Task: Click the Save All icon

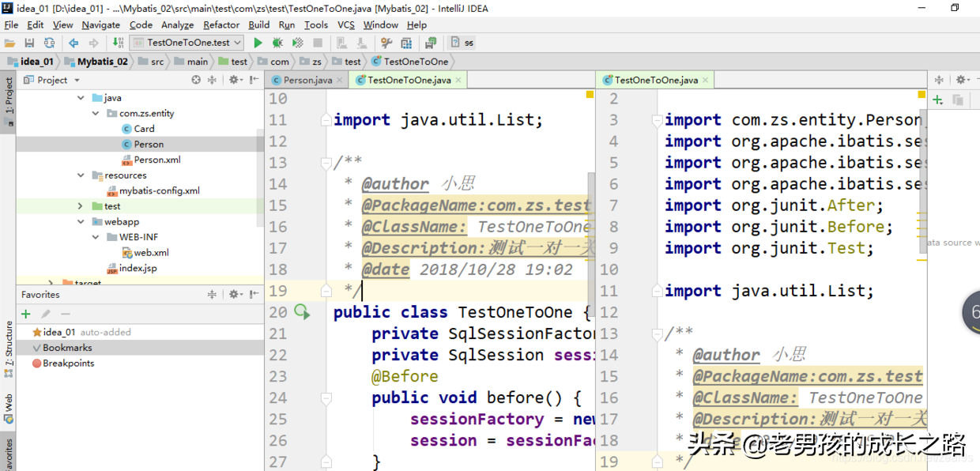Action: tap(28, 43)
